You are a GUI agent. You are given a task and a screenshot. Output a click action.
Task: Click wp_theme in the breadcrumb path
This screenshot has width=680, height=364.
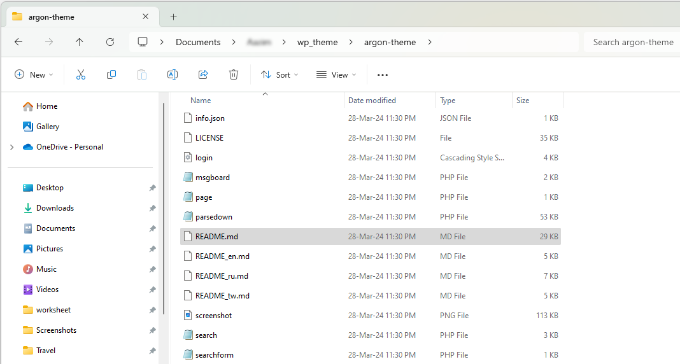(x=317, y=42)
